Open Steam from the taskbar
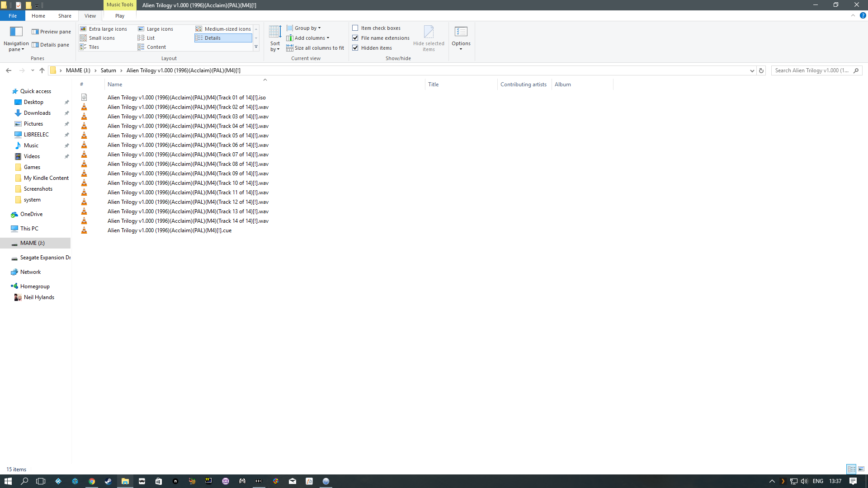 108,481
